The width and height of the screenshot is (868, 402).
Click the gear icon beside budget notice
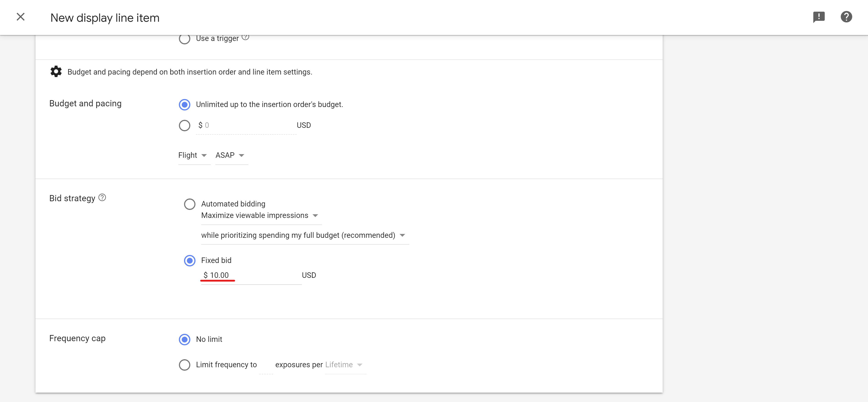[x=56, y=72]
